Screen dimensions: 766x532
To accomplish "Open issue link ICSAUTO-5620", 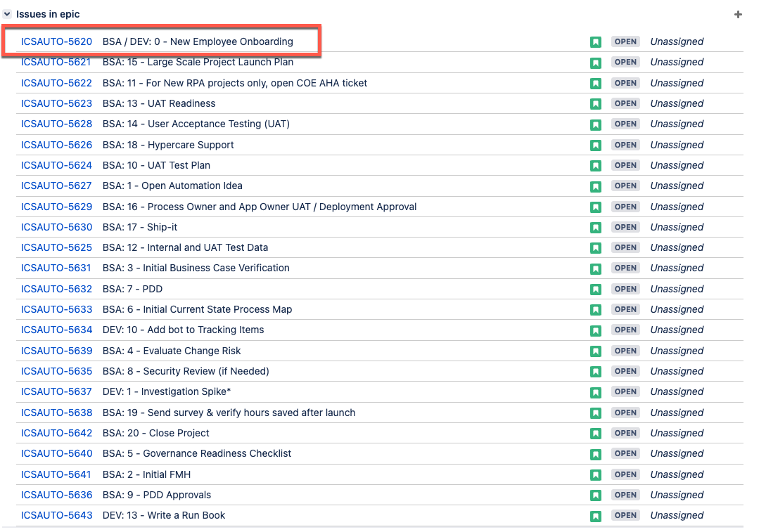I will coord(56,41).
